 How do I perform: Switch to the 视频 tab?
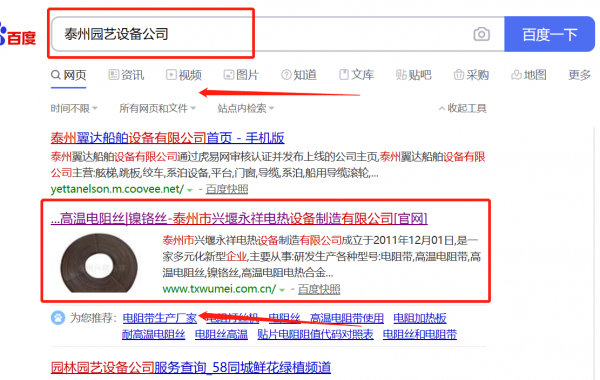point(184,75)
